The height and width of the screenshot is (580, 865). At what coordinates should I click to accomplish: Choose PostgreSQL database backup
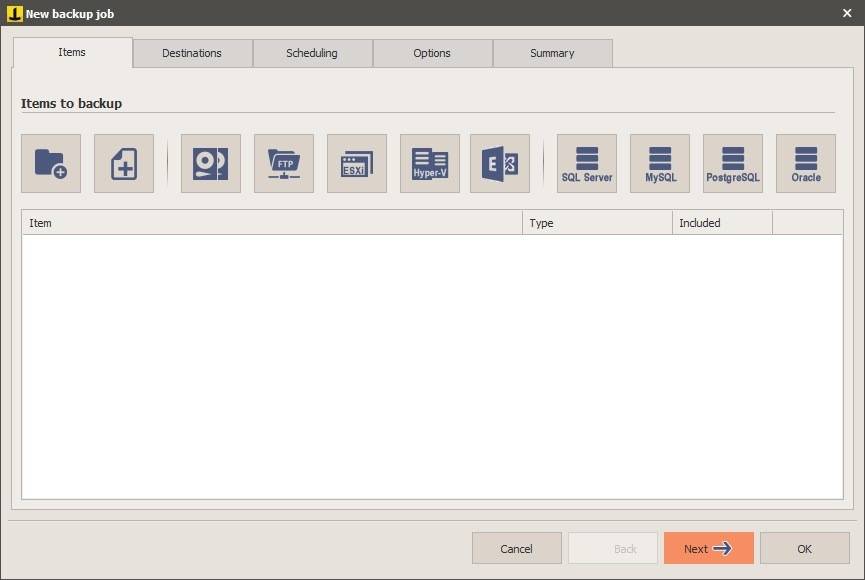coord(733,163)
